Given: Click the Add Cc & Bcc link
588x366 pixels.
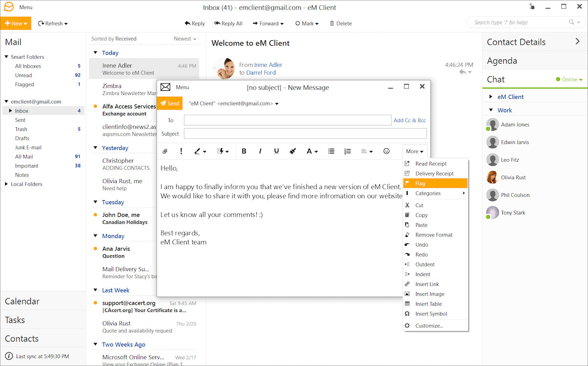Looking at the screenshot, I should (x=409, y=120).
